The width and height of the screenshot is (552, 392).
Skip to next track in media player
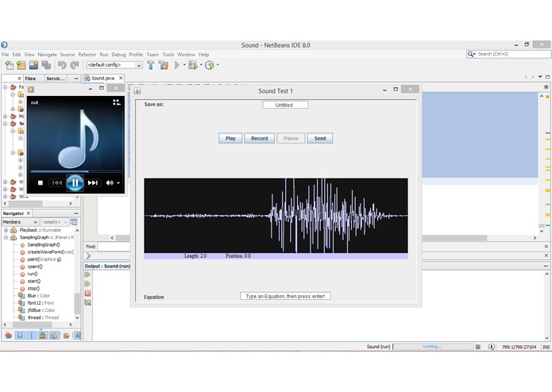click(x=93, y=183)
